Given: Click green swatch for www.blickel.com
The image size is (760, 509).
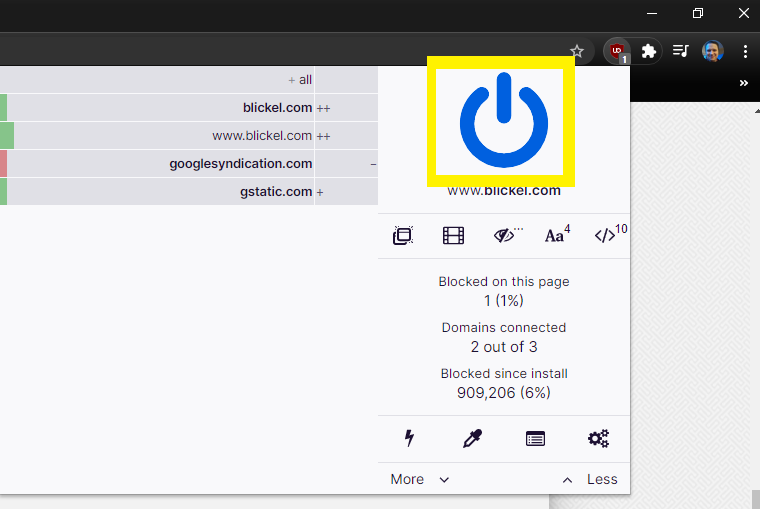Looking at the screenshot, I should click(x=7, y=136).
